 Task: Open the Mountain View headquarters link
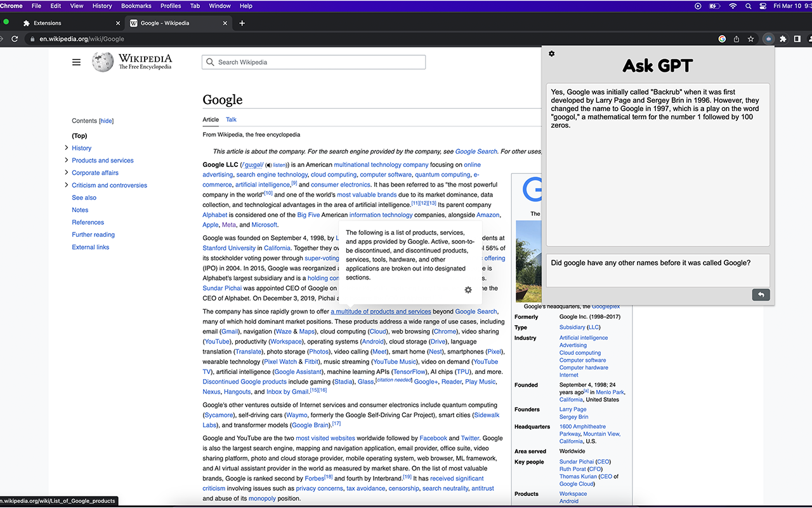602,434
